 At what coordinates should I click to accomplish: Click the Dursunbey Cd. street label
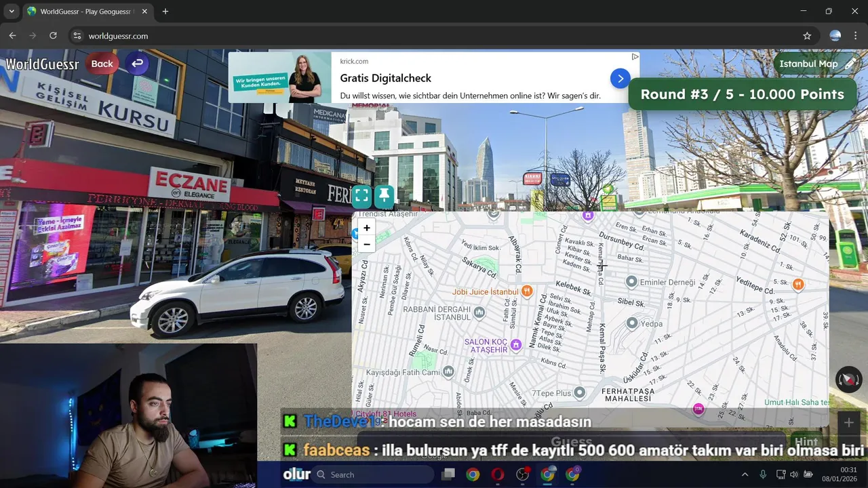621,242
